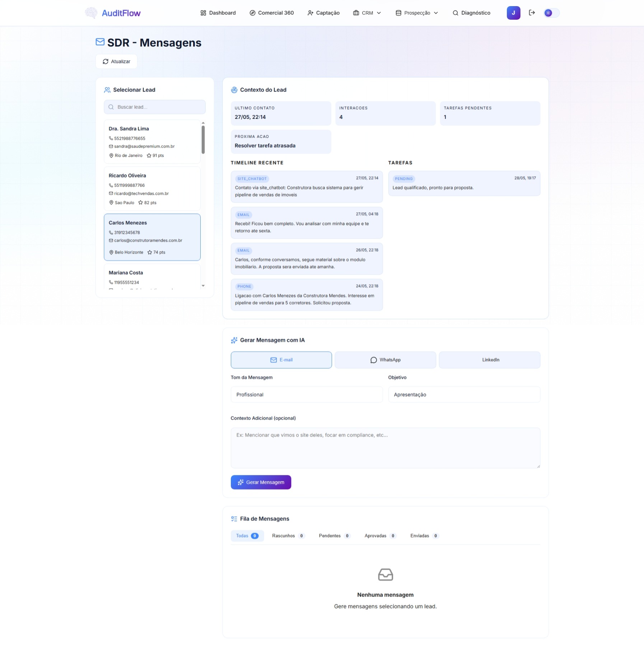Open the Captação page
Viewport: 644px width, 658px height.
click(x=323, y=13)
